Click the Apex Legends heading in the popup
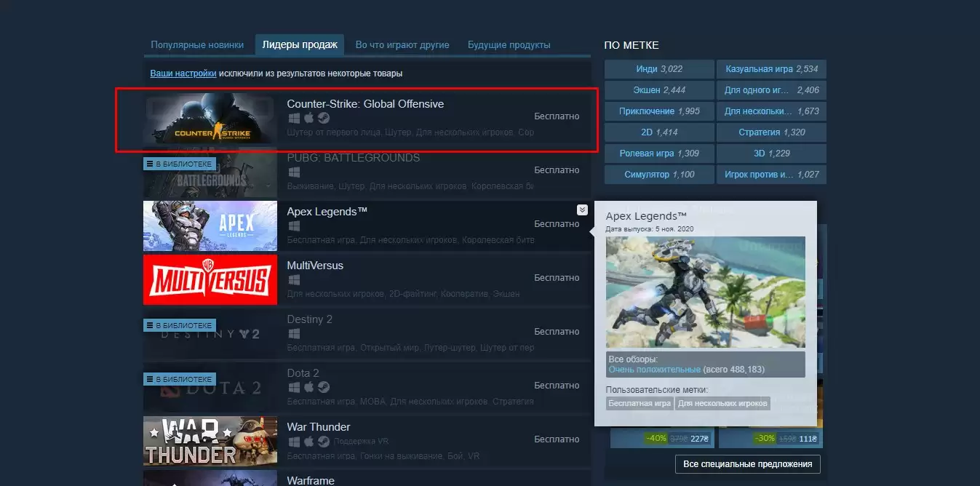Screen dimensions: 980x486 (x=646, y=216)
